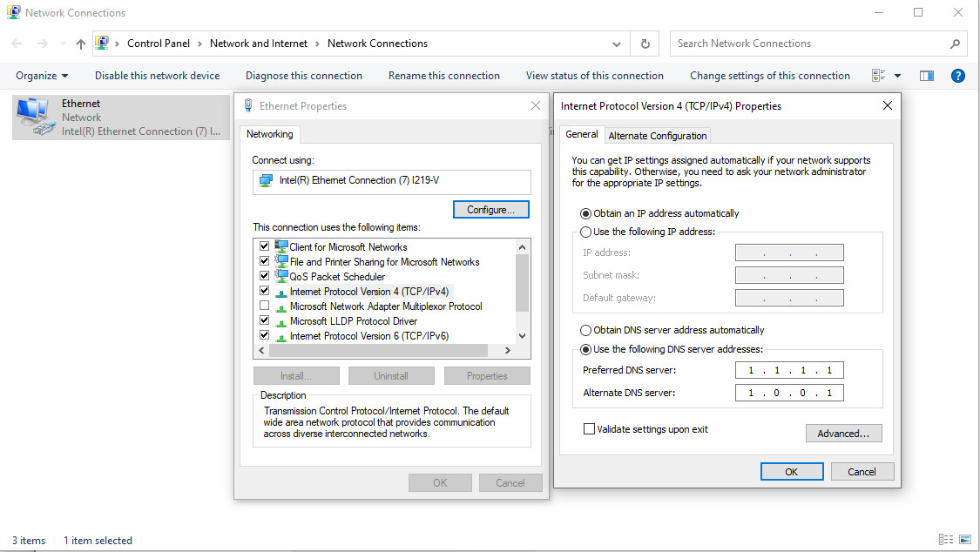The image size is (980, 552).
Task: Enable Validate settings upon exit
Action: point(589,429)
